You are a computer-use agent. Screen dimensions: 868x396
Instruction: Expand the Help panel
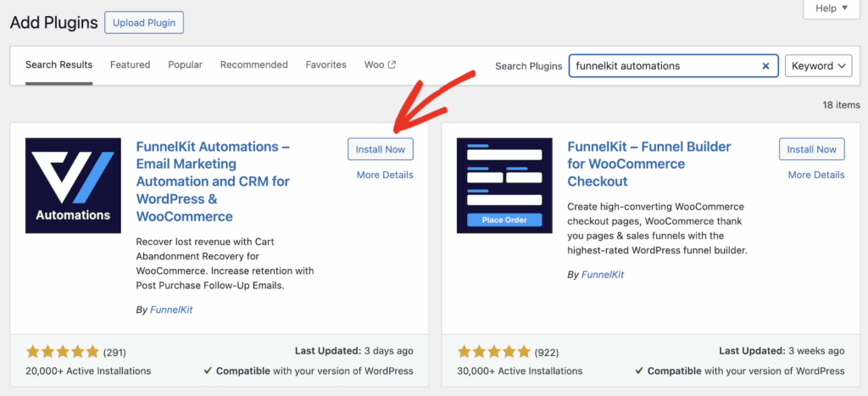click(832, 8)
